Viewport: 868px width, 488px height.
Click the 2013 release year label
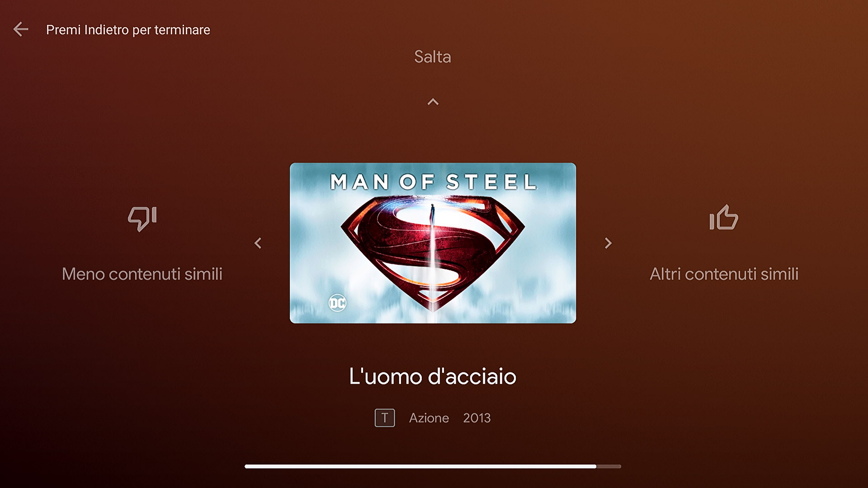(477, 418)
